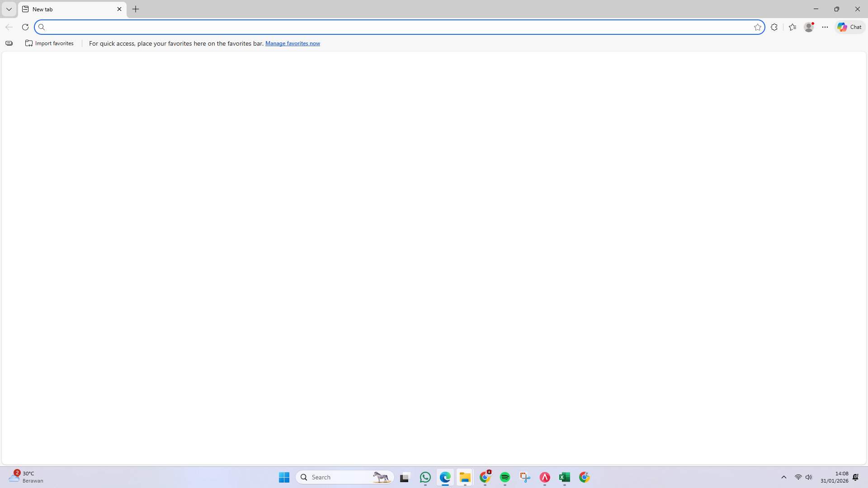Refresh the current page
The height and width of the screenshot is (488, 868).
tap(25, 27)
